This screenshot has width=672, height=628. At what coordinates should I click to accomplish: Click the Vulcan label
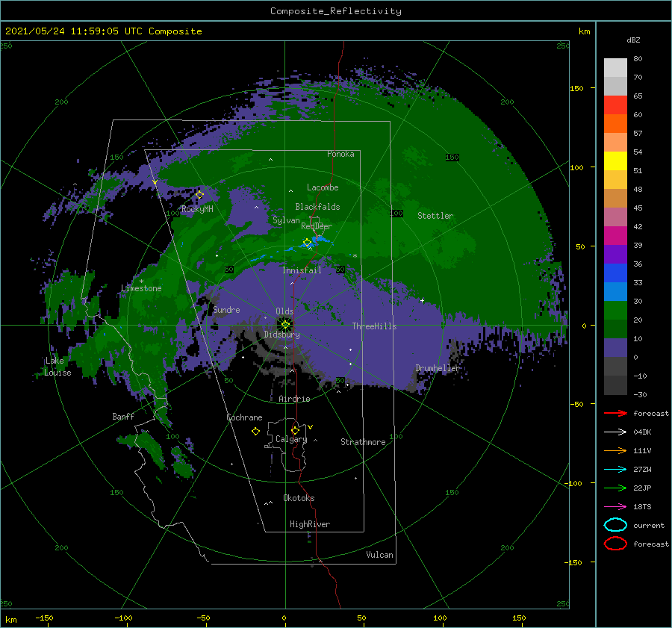tap(379, 555)
